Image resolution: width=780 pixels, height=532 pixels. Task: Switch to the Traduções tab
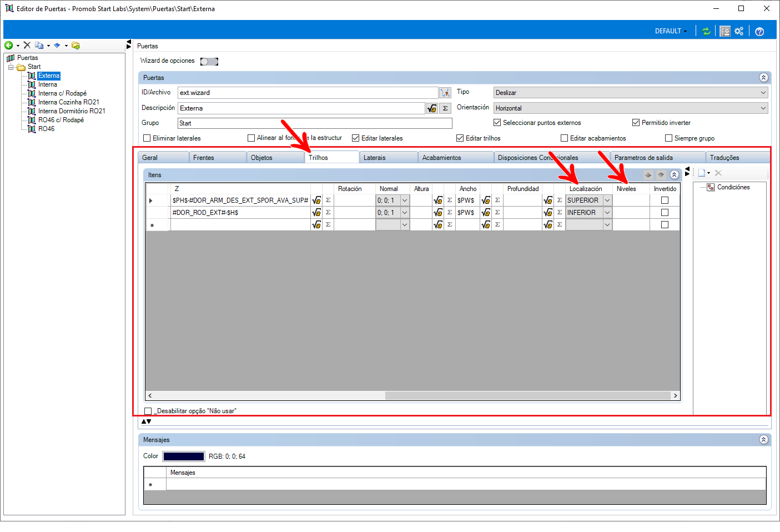(737, 158)
